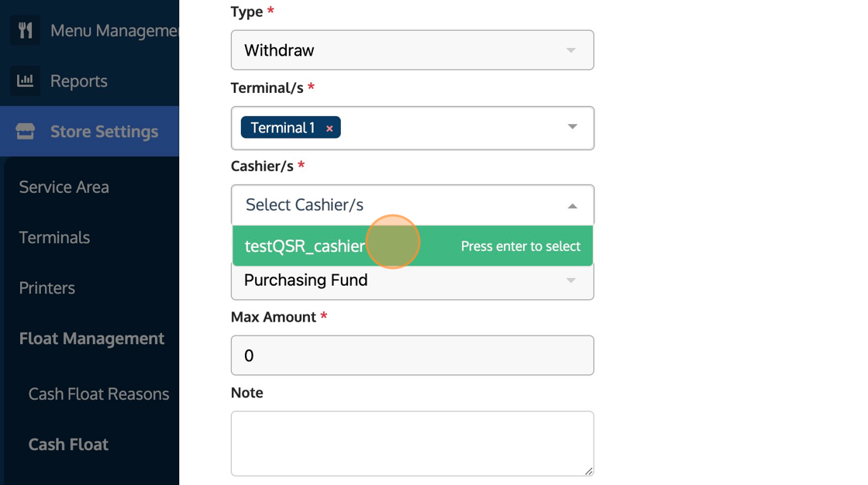Click the Reports bar chart icon

(26, 81)
